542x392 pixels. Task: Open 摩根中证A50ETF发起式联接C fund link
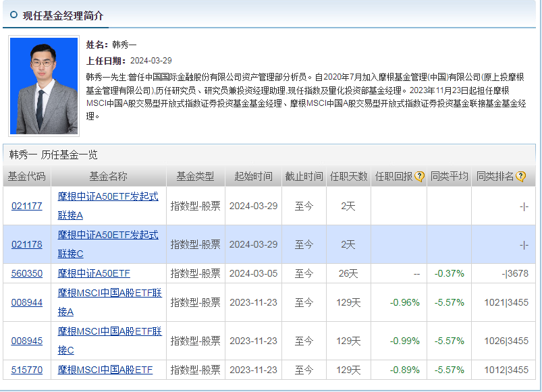click(108, 244)
